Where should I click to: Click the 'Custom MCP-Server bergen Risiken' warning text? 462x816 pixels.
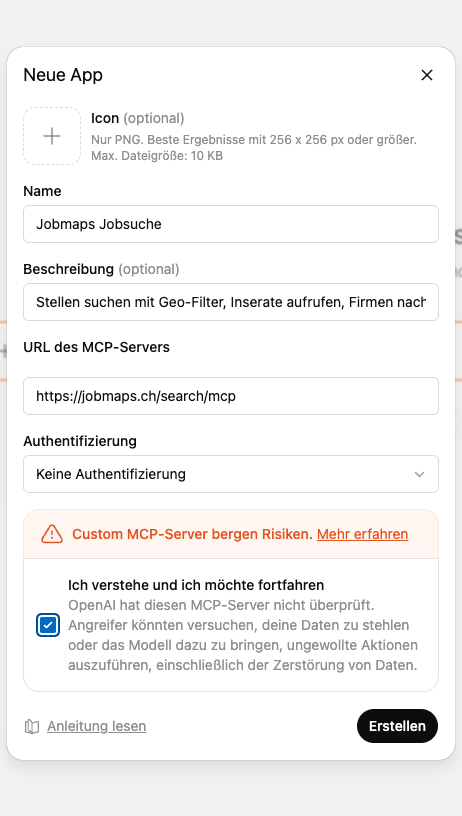click(192, 534)
